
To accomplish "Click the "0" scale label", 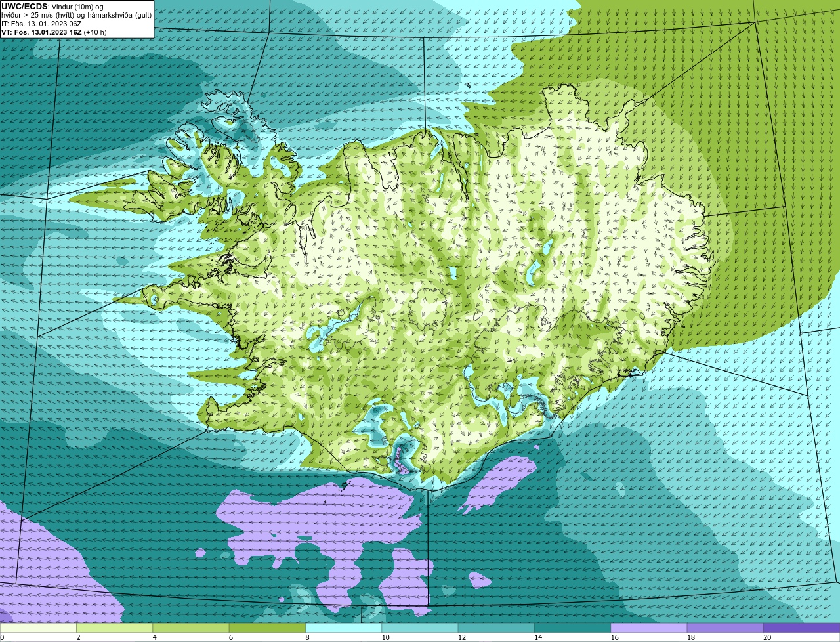I will coord(3,637).
